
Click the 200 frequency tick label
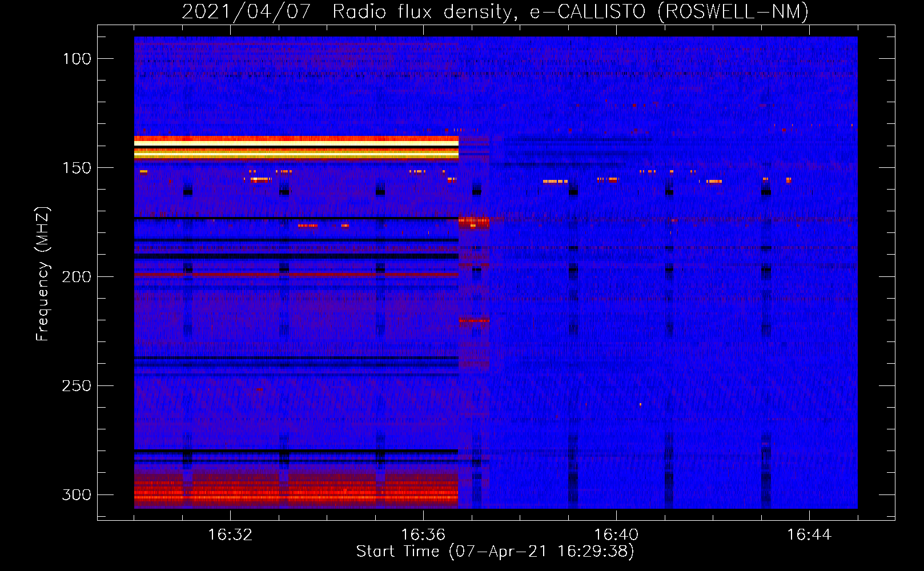(77, 277)
